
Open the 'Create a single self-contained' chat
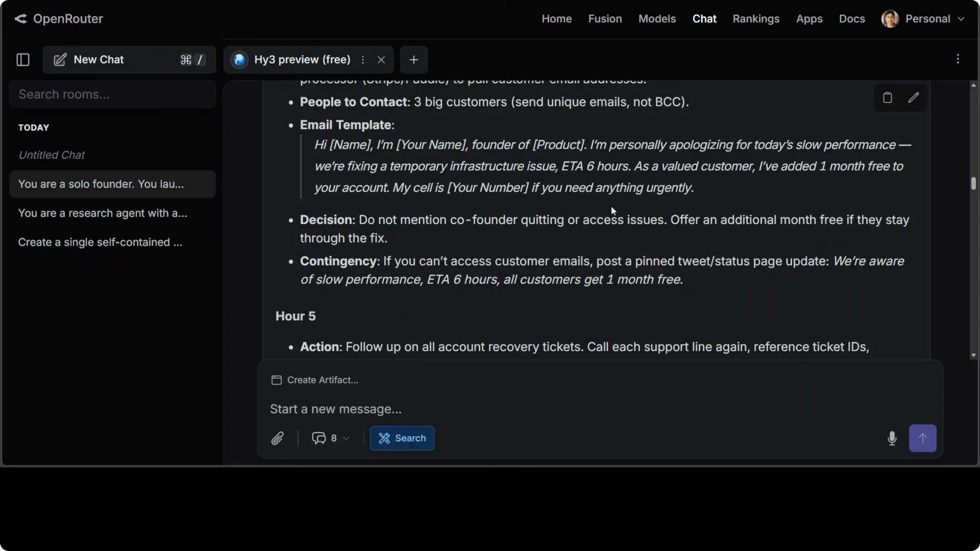tap(112, 242)
